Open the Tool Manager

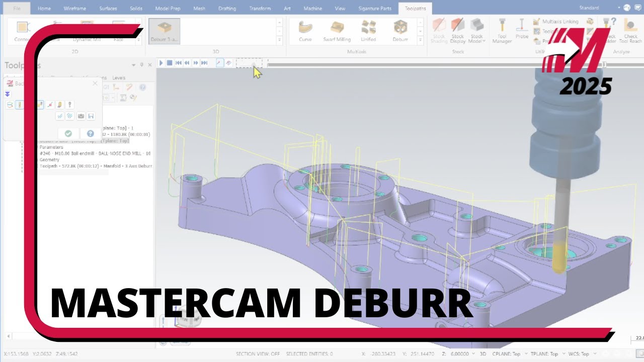[502, 31]
